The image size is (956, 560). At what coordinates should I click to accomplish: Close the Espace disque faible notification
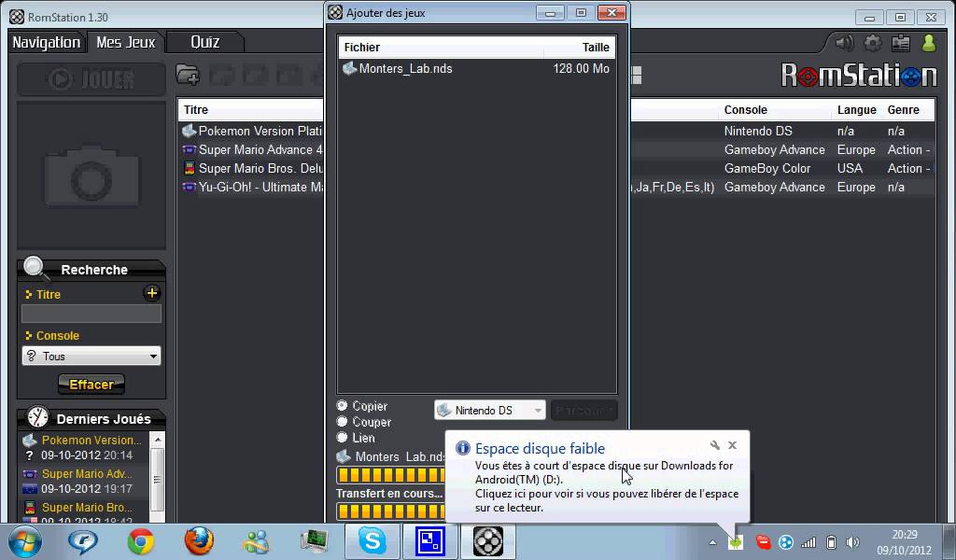coord(732,445)
